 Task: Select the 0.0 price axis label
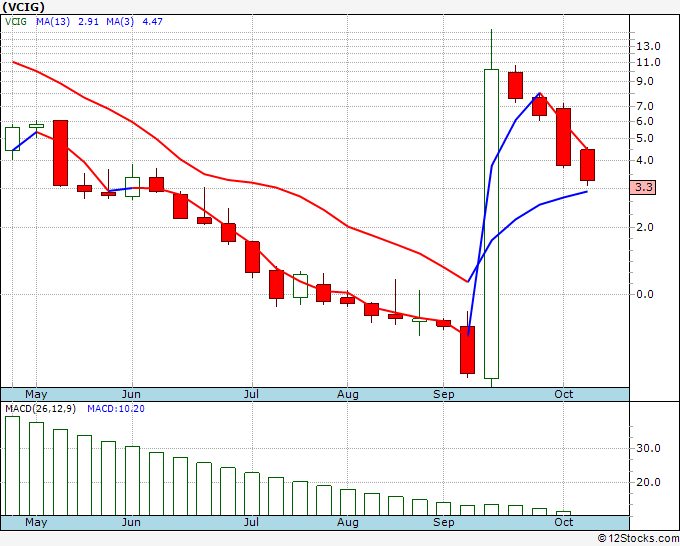click(644, 294)
